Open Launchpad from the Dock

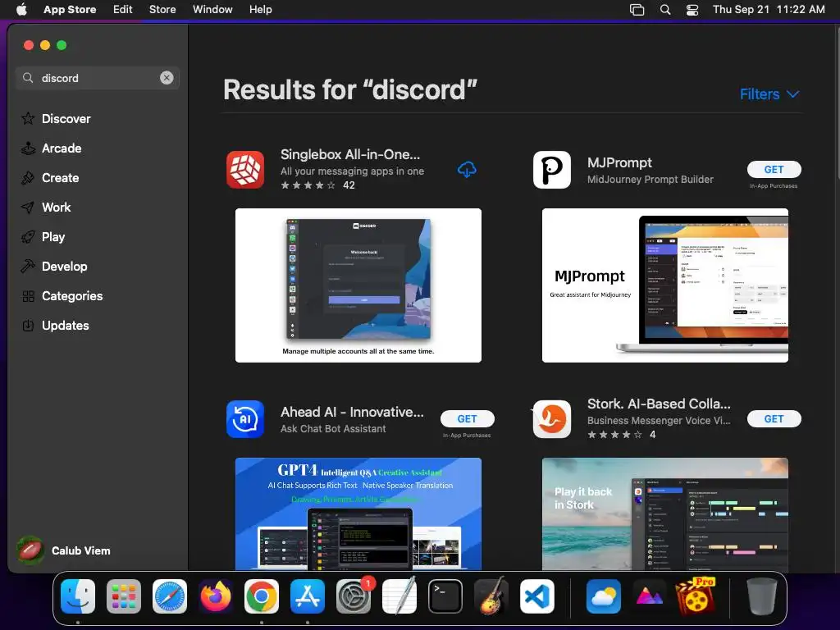point(124,596)
